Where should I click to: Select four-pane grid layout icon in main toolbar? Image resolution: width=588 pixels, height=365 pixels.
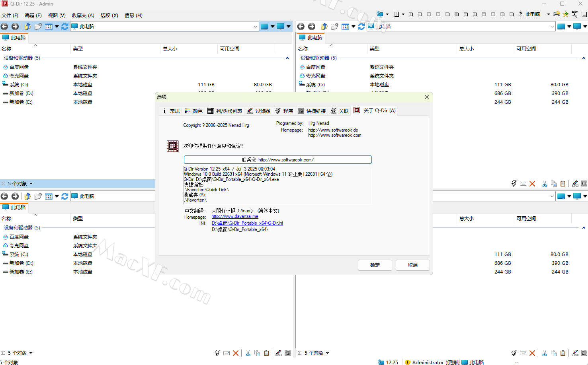pyautogui.click(x=397, y=14)
